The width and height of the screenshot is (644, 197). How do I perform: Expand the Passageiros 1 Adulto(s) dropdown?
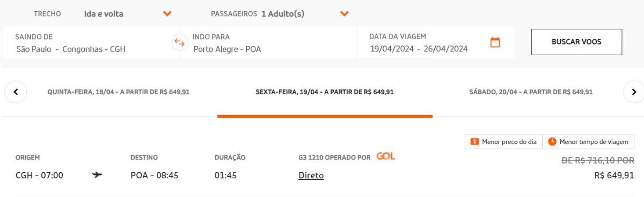point(344,14)
